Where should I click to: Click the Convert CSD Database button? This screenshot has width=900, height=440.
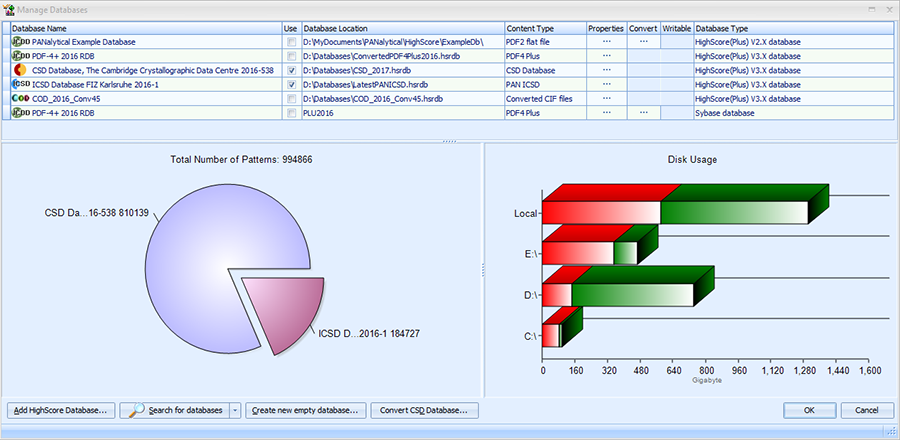(x=424, y=410)
